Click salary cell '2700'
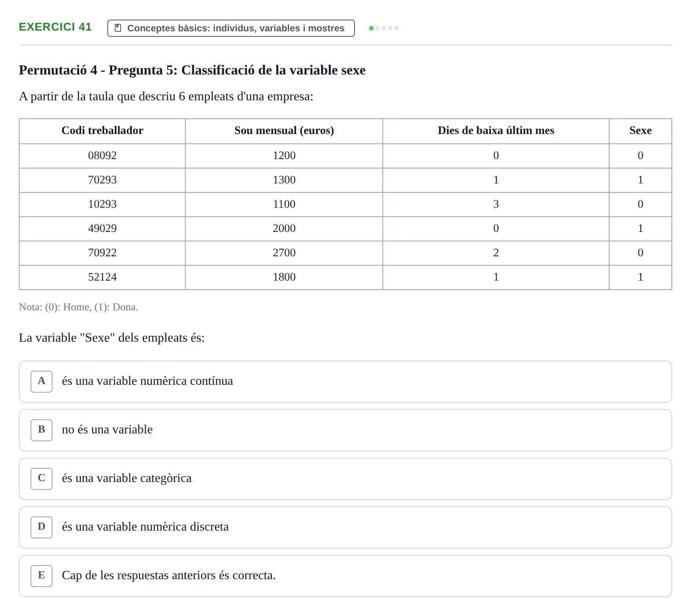The image size is (691, 616). coord(284,253)
